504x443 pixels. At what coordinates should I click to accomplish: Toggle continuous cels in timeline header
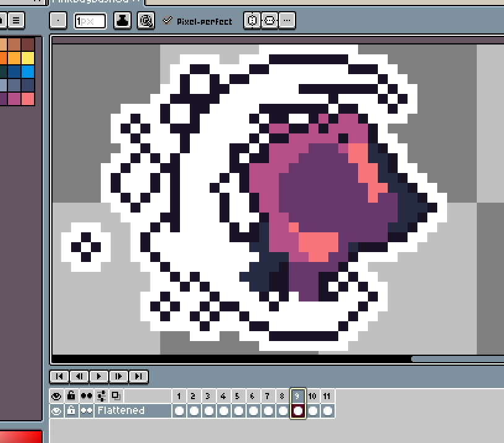pos(86,396)
